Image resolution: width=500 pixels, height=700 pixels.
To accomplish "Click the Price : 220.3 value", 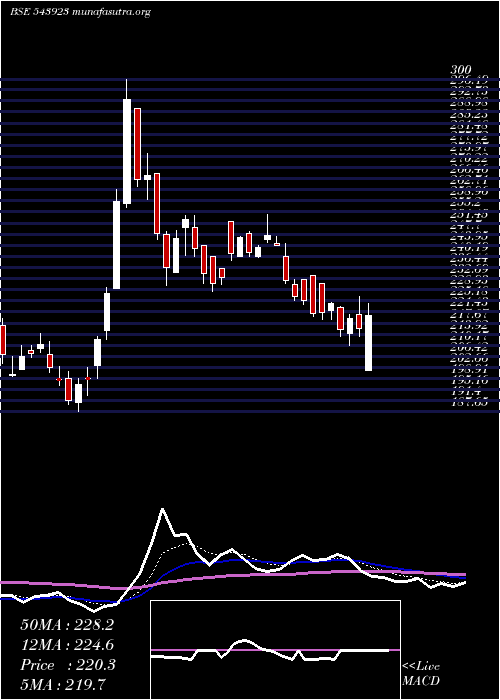I will pyautogui.click(x=68, y=665).
